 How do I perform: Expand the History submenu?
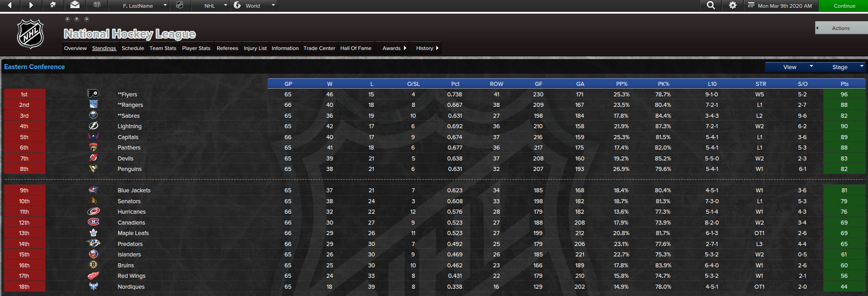pyautogui.click(x=427, y=48)
